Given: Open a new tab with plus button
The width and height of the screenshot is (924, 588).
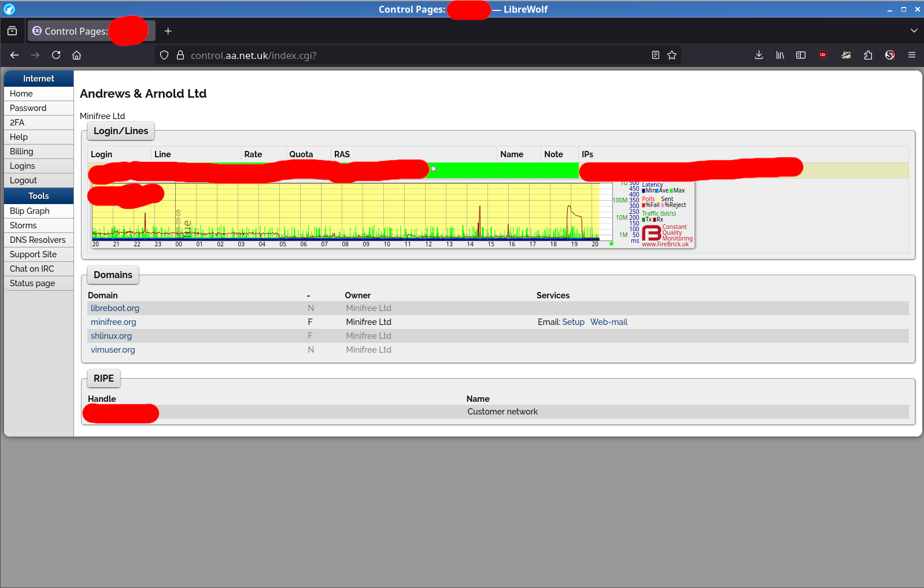Looking at the screenshot, I should (168, 31).
